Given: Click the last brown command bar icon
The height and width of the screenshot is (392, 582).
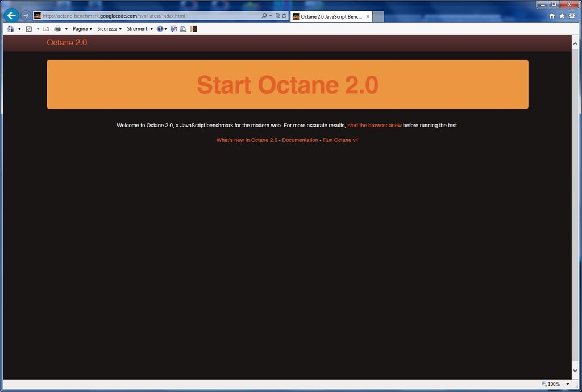Looking at the screenshot, I should pos(193,28).
